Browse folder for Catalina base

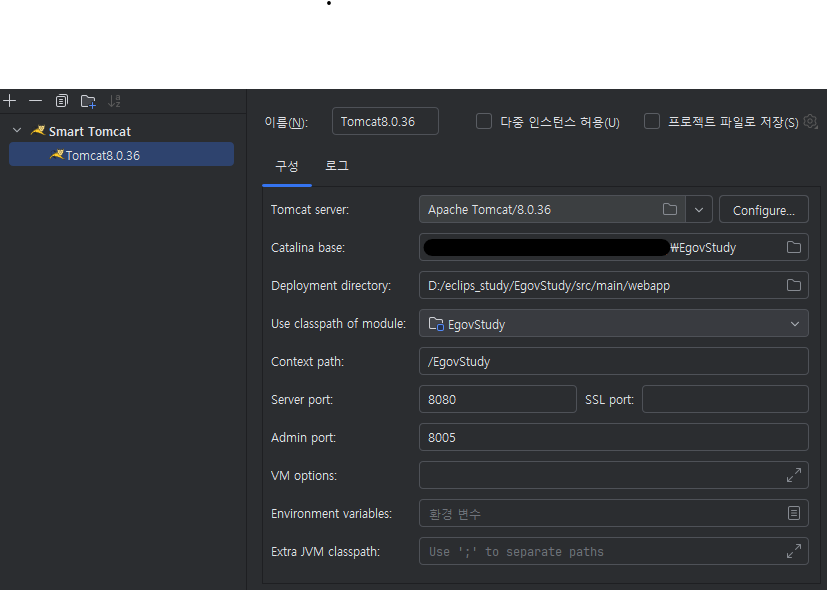pyautogui.click(x=794, y=247)
